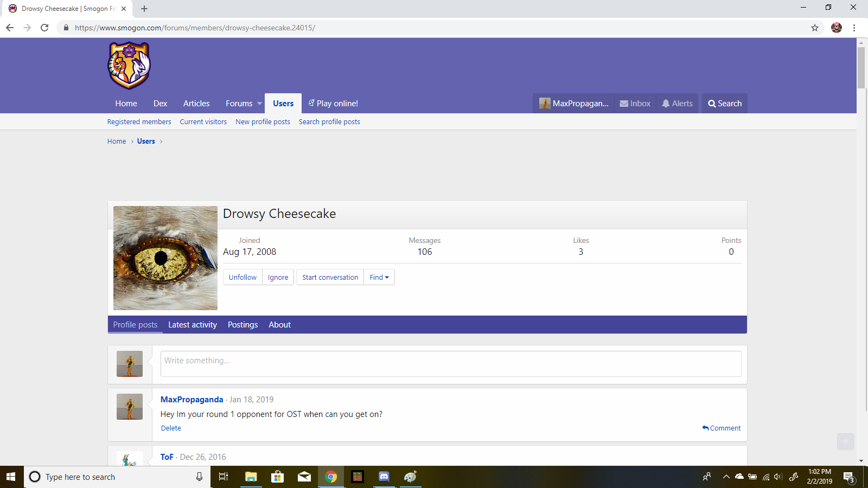Bookmark this page with star icon
The image size is (868, 488).
814,28
